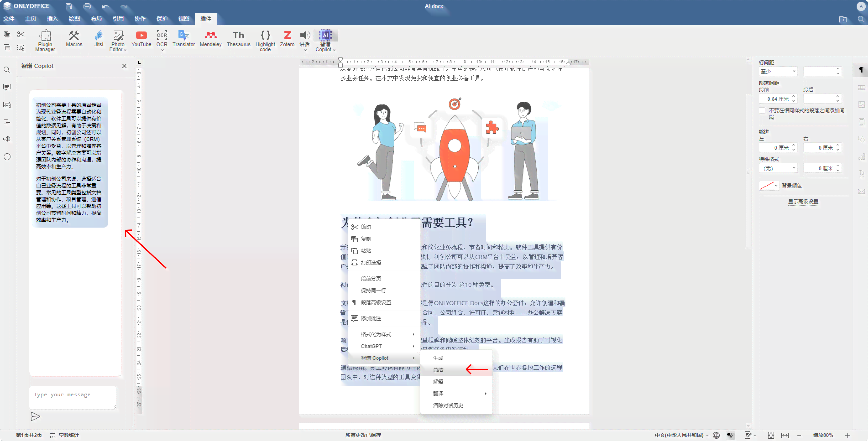Open the chat panel in left sidebar
Image resolution: width=868 pixels, height=441 pixels.
point(7,105)
